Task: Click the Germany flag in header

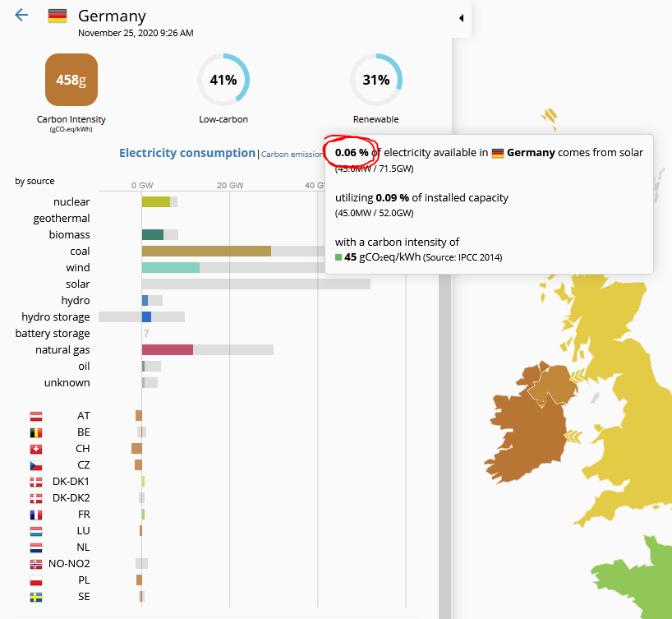Action: tap(58, 16)
